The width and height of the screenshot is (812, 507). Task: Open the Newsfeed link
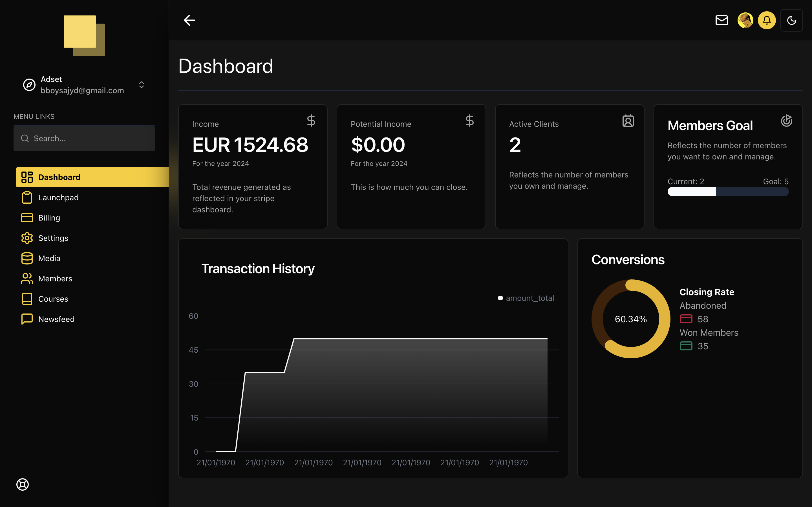pyautogui.click(x=56, y=319)
